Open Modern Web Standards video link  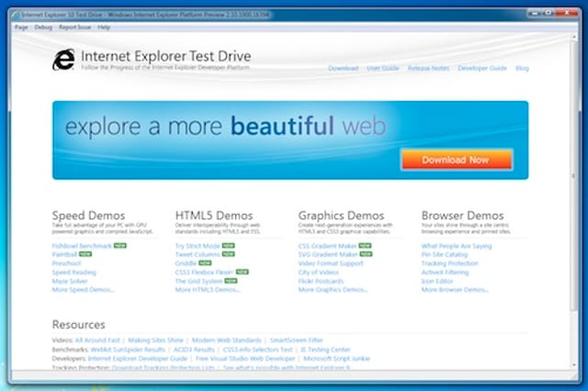pyautogui.click(x=227, y=341)
